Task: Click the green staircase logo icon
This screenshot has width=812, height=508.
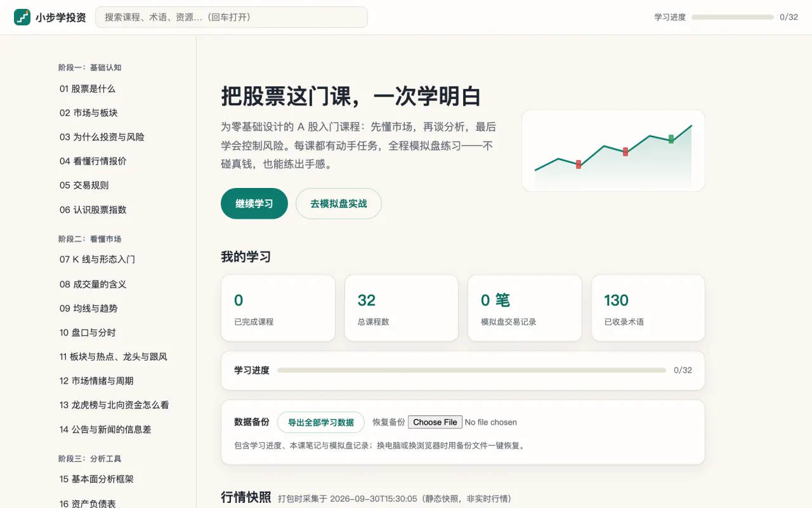Action: (22, 17)
